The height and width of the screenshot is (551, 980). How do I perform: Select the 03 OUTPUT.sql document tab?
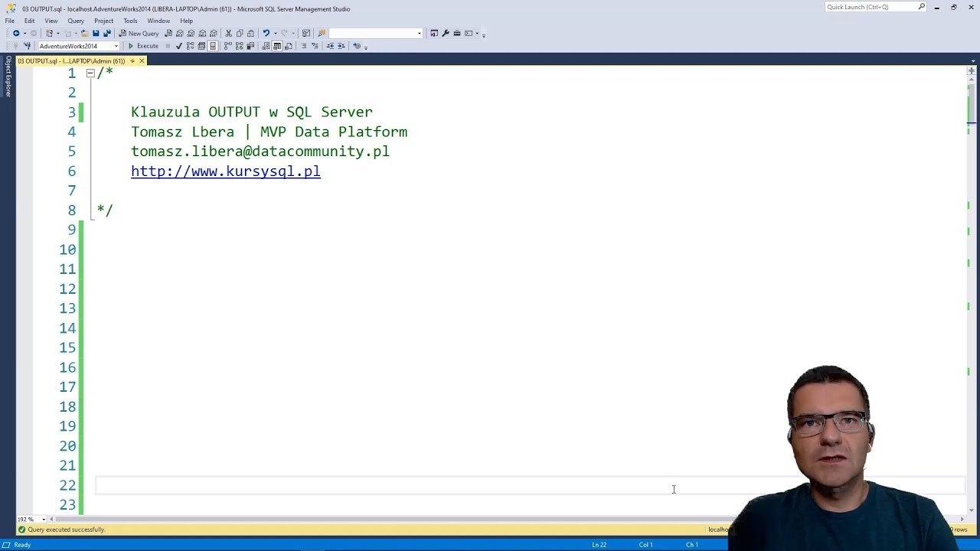[73, 60]
